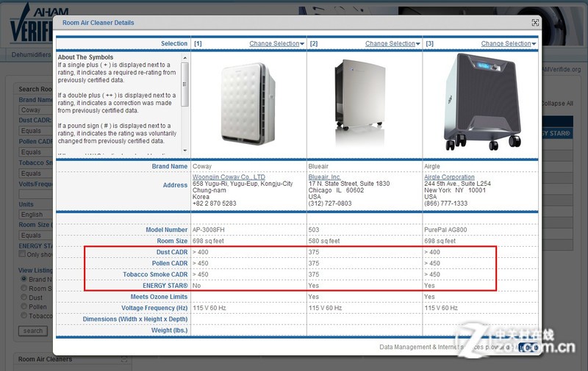Click the Room Air Cleaner Details title
This screenshot has width=588, height=371.
pos(98,23)
